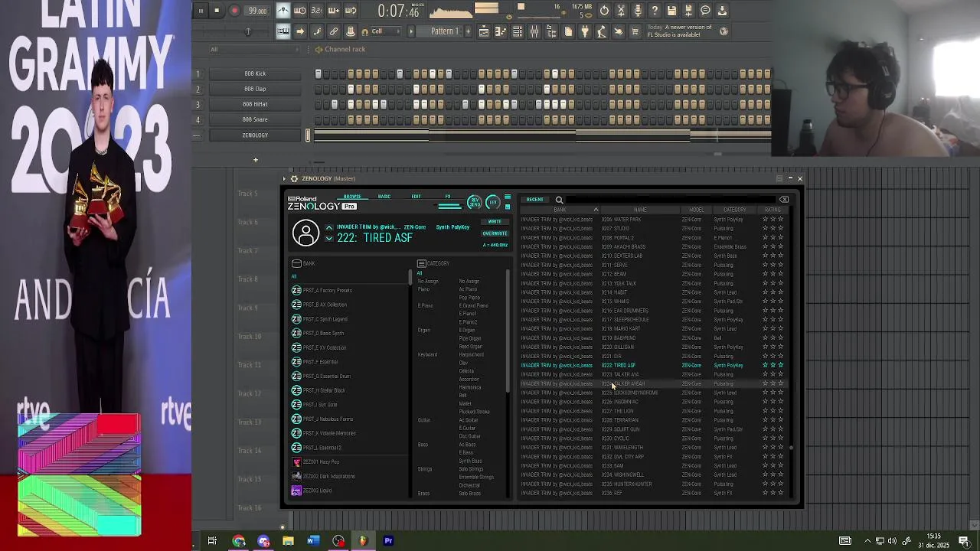Open the Mixer view icon
Image resolution: width=980 pixels, height=551 pixels.
tap(534, 31)
